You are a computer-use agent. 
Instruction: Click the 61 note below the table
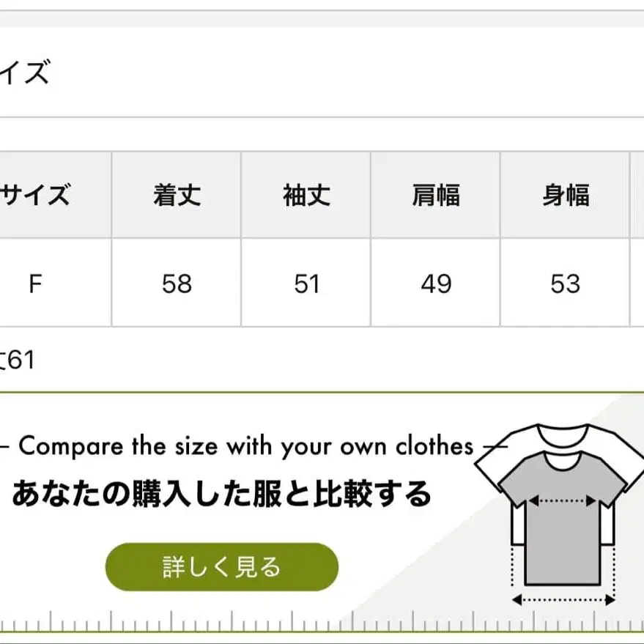(x=18, y=360)
